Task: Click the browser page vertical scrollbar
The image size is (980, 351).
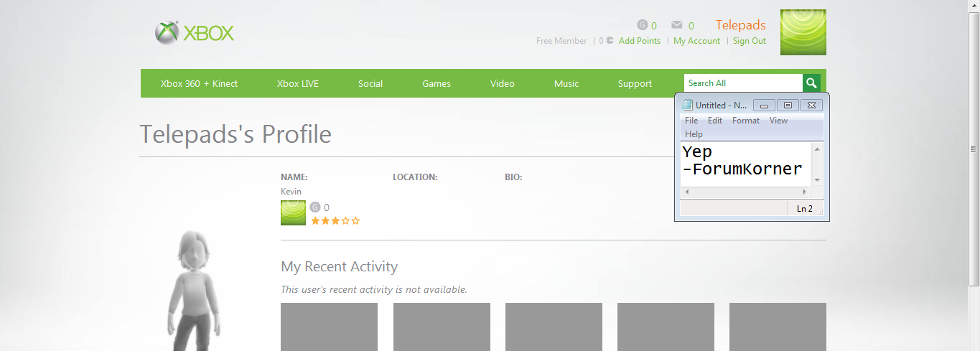Action: coord(974,149)
